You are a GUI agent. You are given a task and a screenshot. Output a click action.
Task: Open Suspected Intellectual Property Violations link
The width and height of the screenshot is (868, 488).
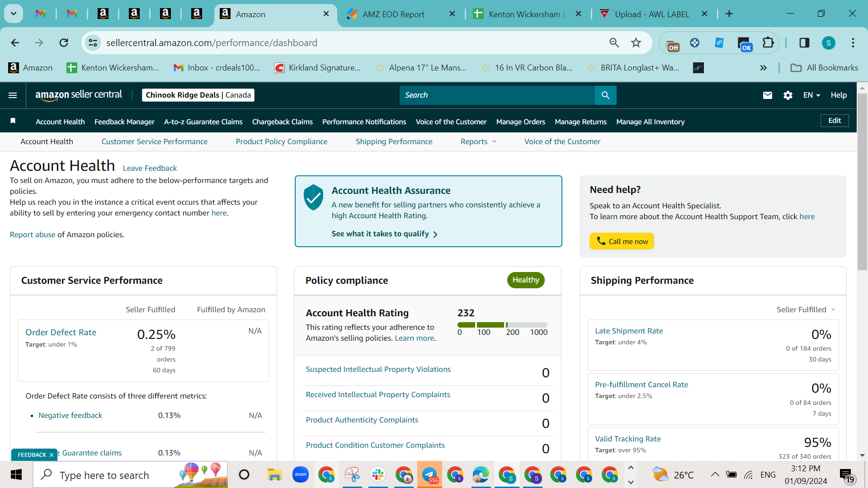click(378, 369)
